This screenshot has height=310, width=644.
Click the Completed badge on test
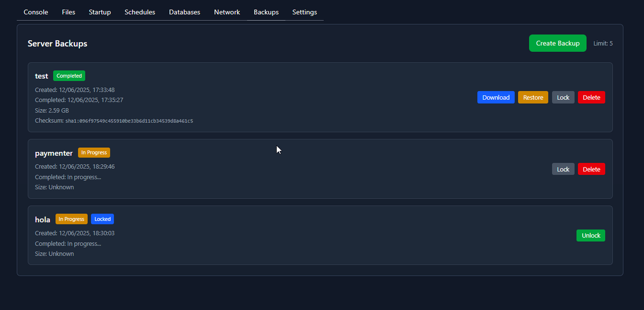pos(69,76)
